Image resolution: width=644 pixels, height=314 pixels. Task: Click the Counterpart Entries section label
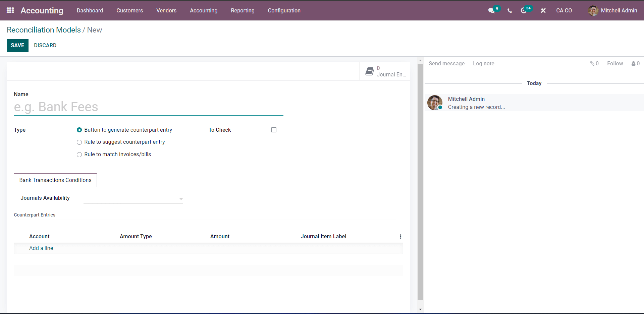[x=35, y=215]
